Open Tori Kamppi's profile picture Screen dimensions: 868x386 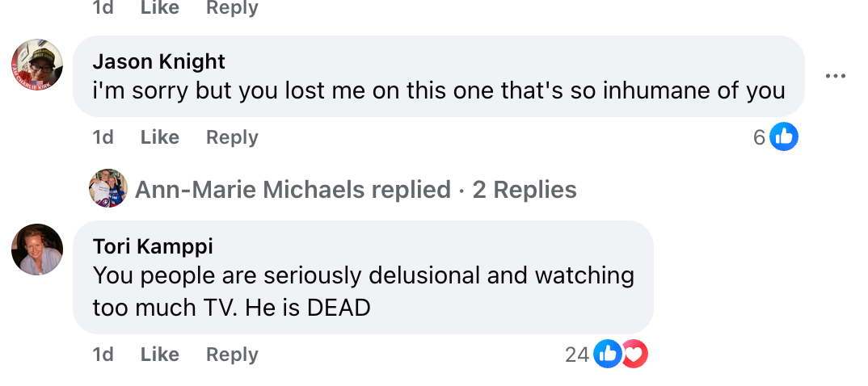point(37,250)
